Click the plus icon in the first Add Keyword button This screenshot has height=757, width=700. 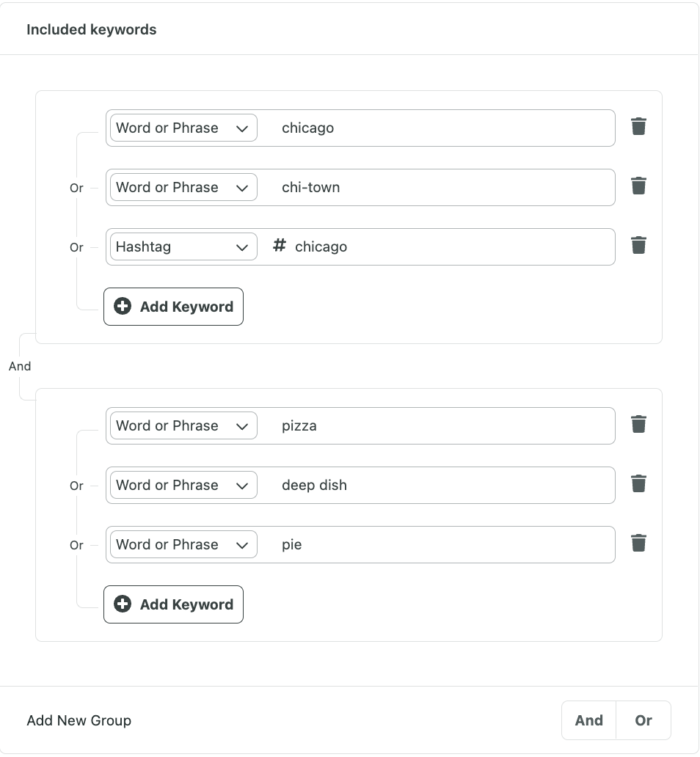click(x=123, y=306)
